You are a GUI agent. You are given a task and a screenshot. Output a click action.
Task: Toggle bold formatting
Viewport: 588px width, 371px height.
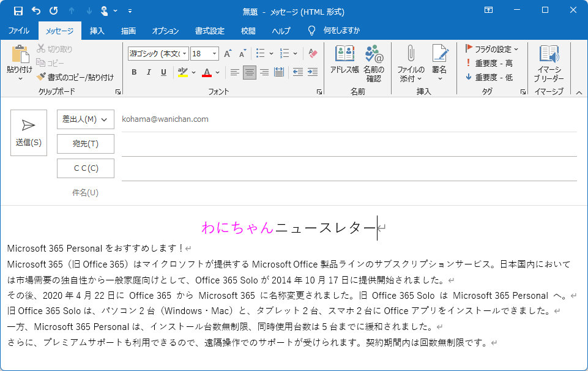[134, 72]
